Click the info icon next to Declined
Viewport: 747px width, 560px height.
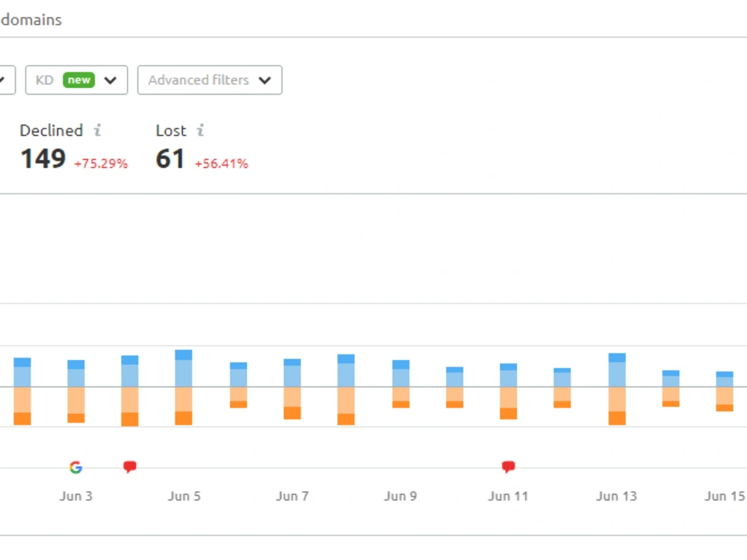pyautogui.click(x=98, y=130)
